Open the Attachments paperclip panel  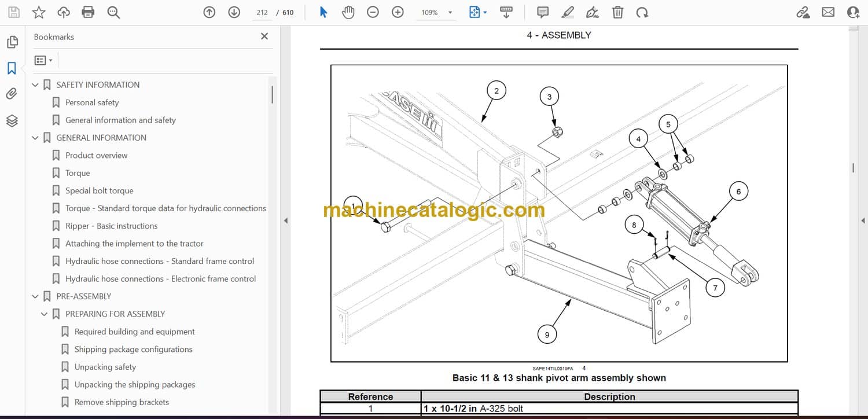(12, 94)
